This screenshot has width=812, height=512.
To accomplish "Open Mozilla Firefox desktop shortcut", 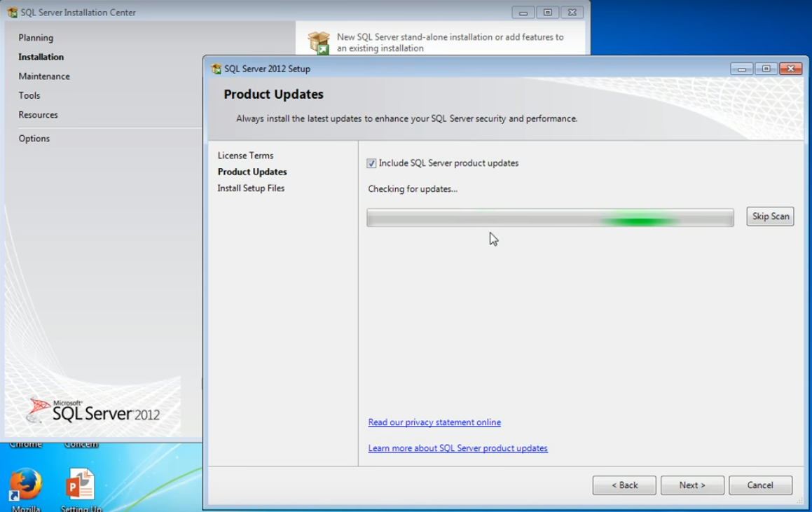I will click(x=25, y=489).
